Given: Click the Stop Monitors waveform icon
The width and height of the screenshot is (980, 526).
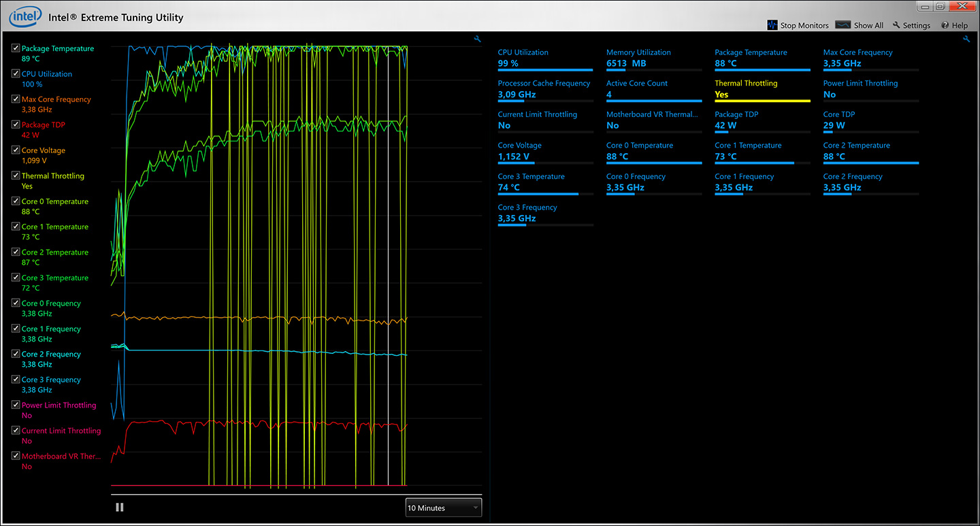Looking at the screenshot, I should (772, 25).
